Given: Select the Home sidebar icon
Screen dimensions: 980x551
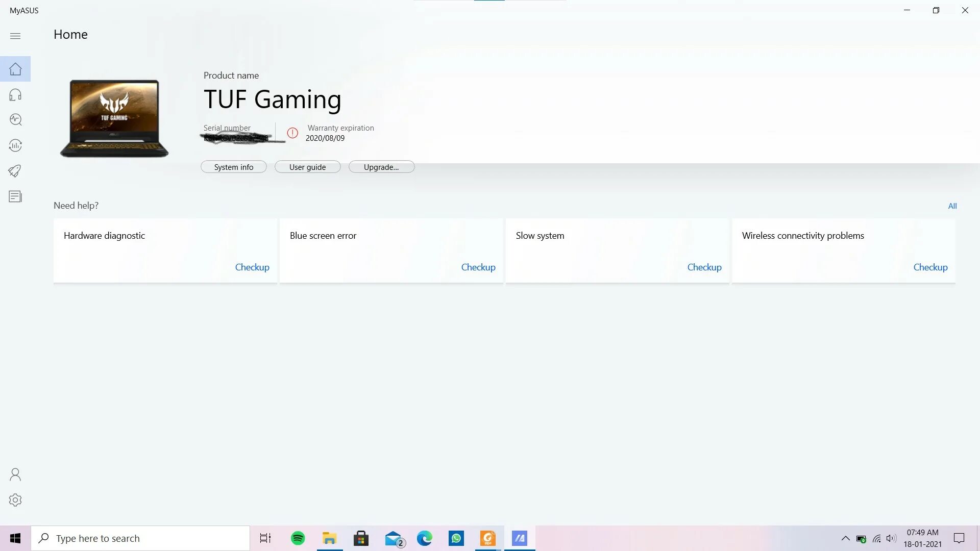Looking at the screenshot, I should coord(15,69).
